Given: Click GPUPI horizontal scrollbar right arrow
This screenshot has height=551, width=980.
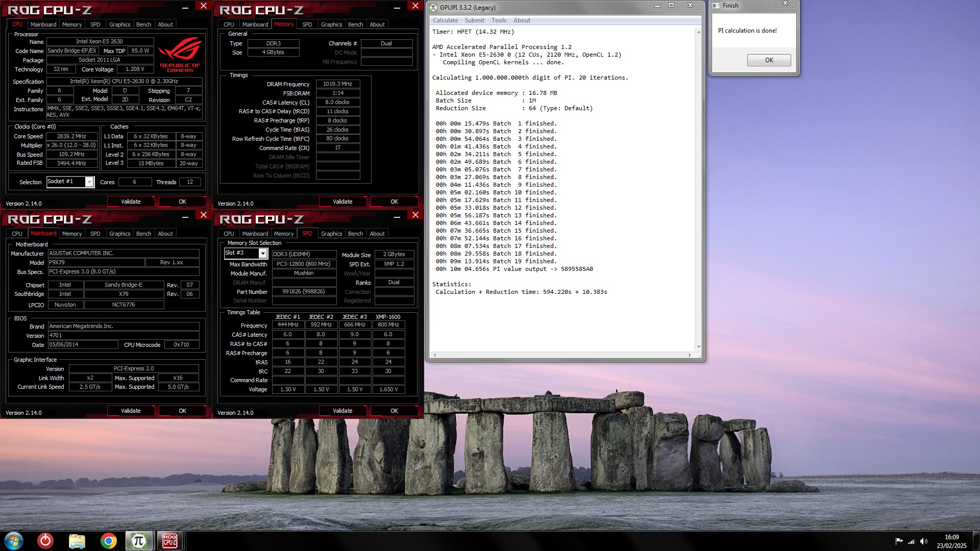Looking at the screenshot, I should [690, 355].
